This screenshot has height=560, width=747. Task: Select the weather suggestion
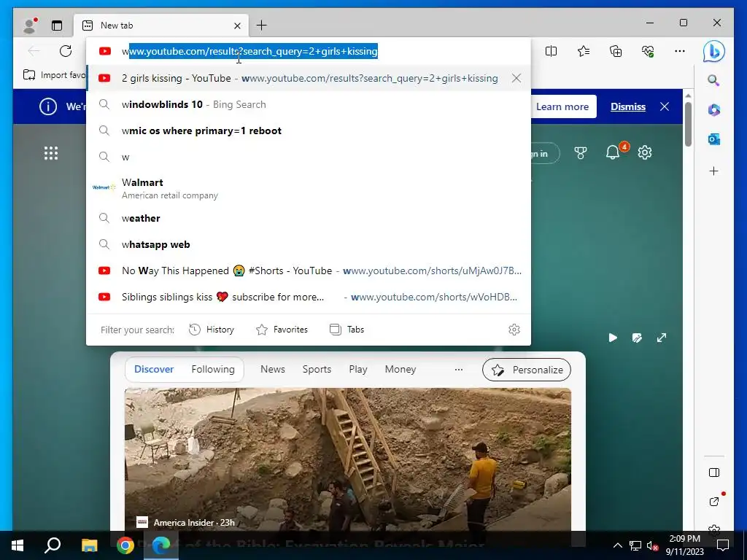(309, 218)
